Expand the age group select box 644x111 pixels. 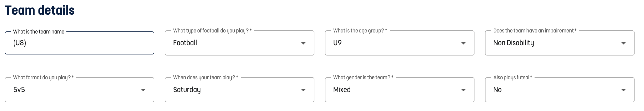point(399,43)
